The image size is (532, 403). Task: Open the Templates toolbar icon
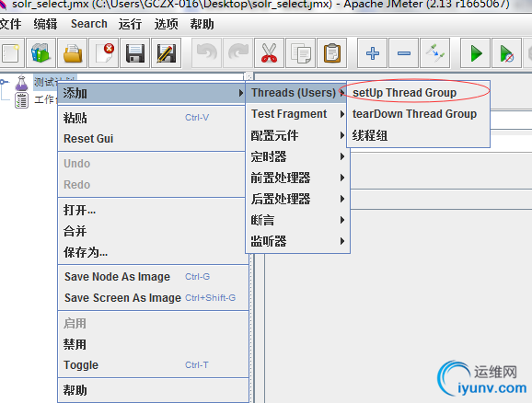click(x=40, y=53)
